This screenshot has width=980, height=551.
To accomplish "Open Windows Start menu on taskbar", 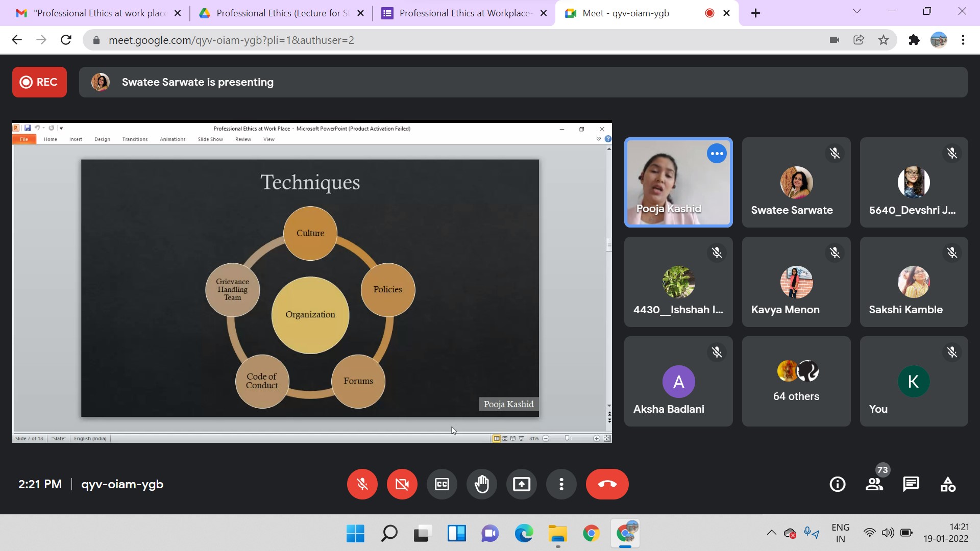I will pyautogui.click(x=355, y=534).
